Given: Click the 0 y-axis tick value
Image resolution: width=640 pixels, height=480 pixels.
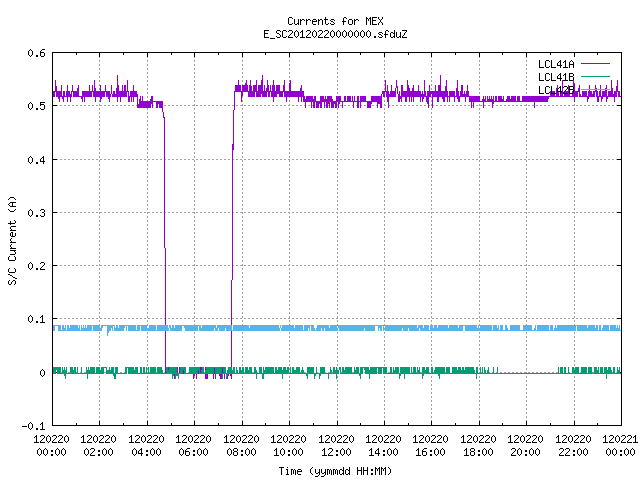Looking at the screenshot, I should pyautogui.click(x=42, y=373).
